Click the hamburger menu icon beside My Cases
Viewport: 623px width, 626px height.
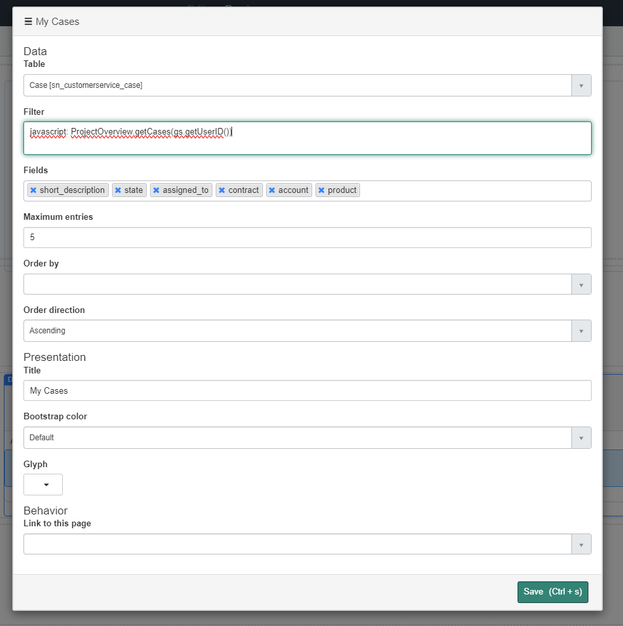[x=28, y=22]
